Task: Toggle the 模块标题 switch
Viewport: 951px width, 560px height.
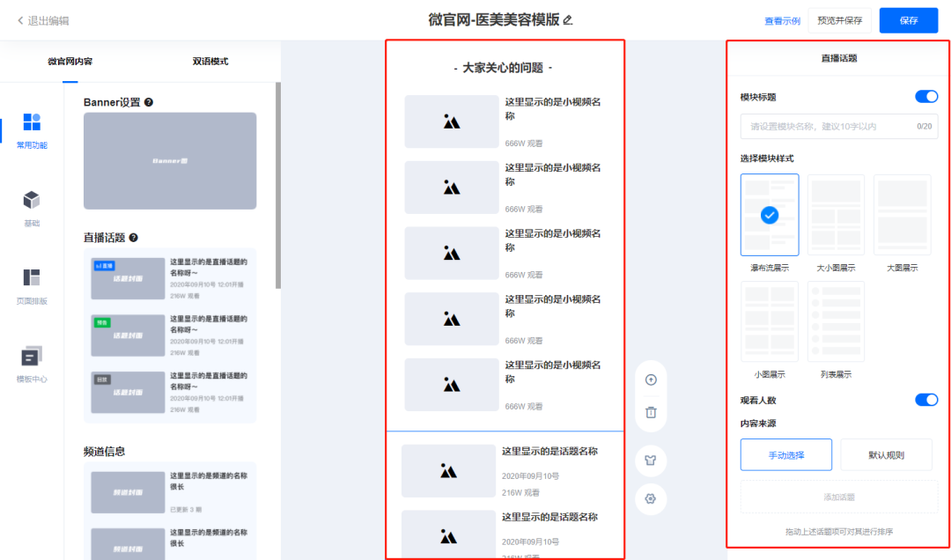Action: 926,96
